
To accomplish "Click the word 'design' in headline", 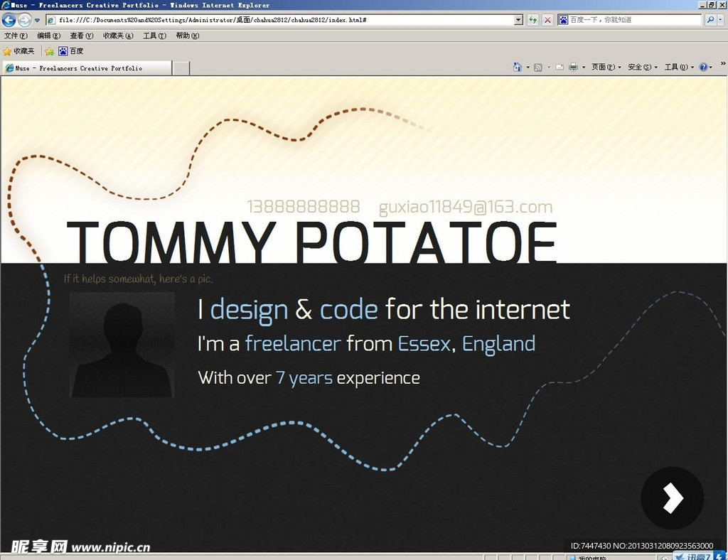I will pyautogui.click(x=250, y=310).
